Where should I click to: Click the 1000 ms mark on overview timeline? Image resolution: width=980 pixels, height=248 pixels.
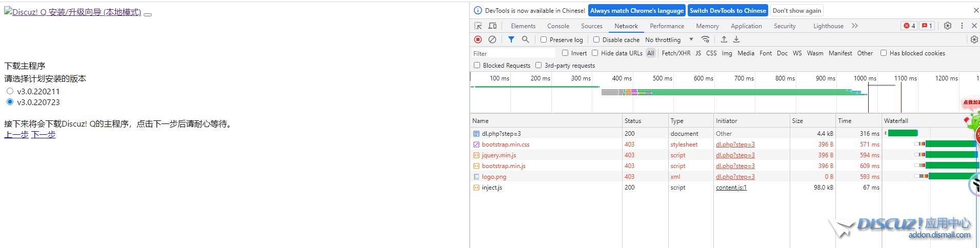pyautogui.click(x=865, y=78)
